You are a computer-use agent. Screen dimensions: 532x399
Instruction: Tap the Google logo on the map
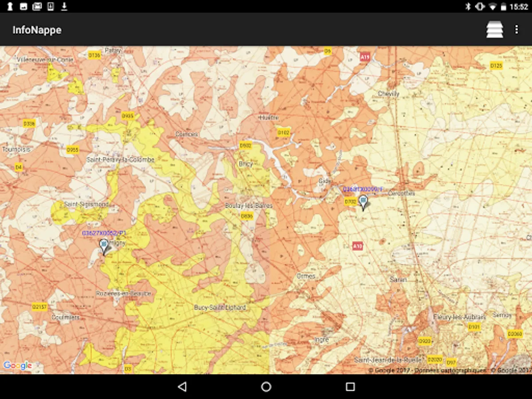[x=18, y=366]
